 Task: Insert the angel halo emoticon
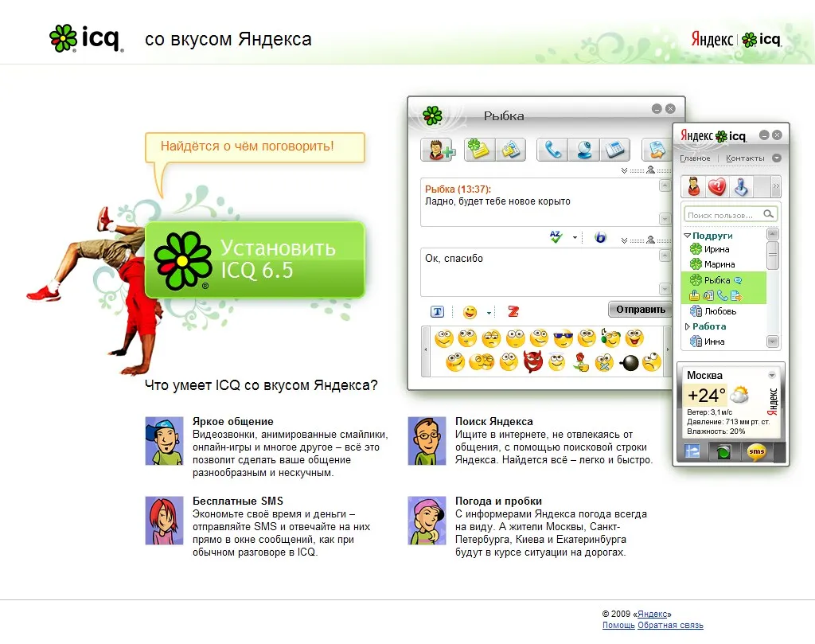(556, 361)
